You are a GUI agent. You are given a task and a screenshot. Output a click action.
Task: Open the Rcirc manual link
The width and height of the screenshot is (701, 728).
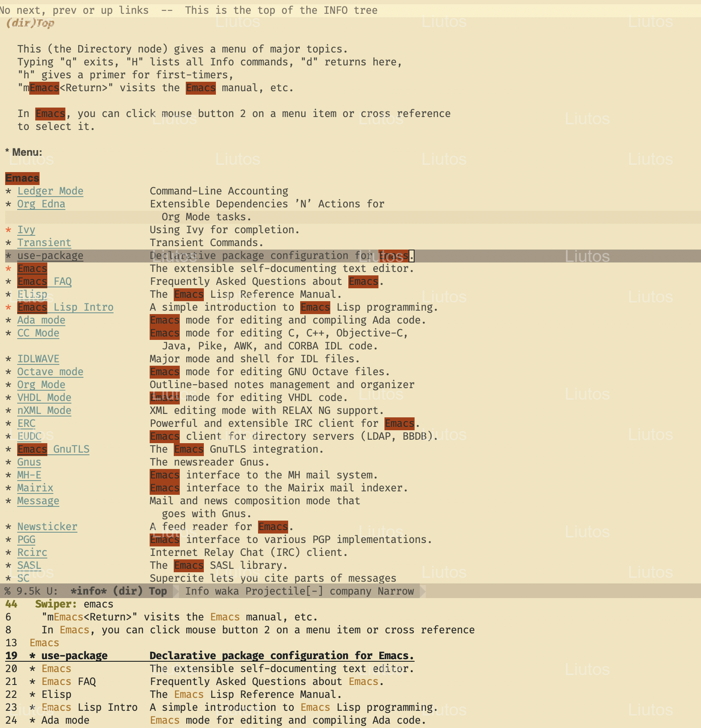[32, 552]
